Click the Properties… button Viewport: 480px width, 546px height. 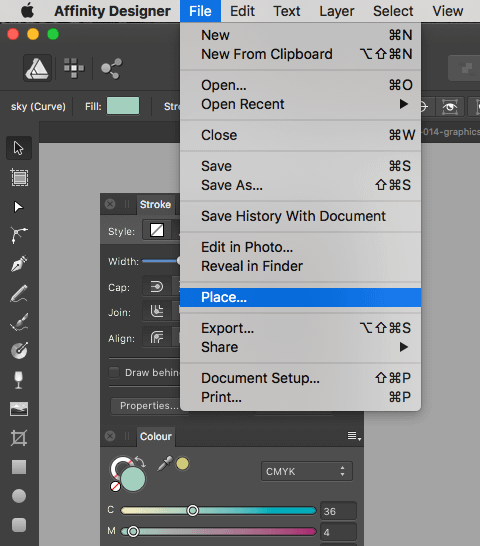point(149,406)
